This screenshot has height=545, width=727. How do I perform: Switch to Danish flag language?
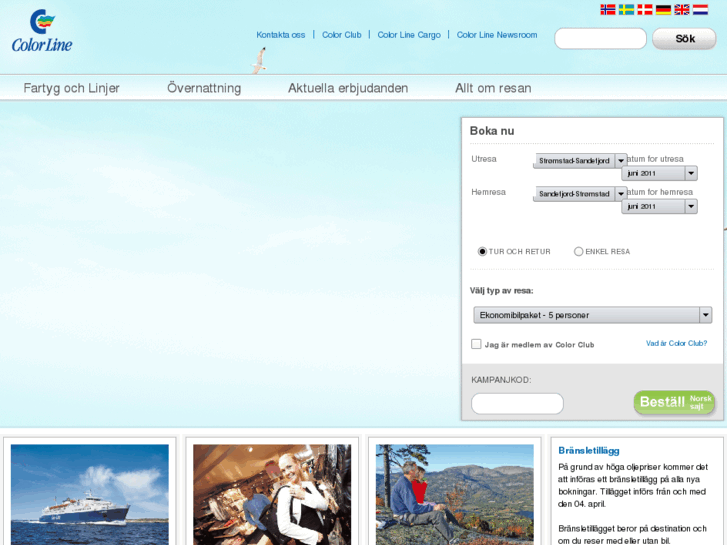click(x=644, y=9)
